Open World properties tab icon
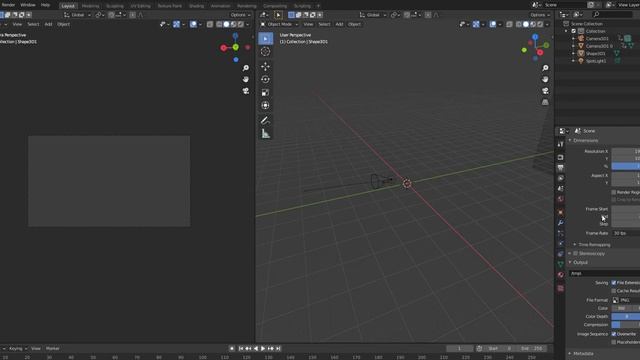This screenshot has width=640, height=360. click(560, 199)
